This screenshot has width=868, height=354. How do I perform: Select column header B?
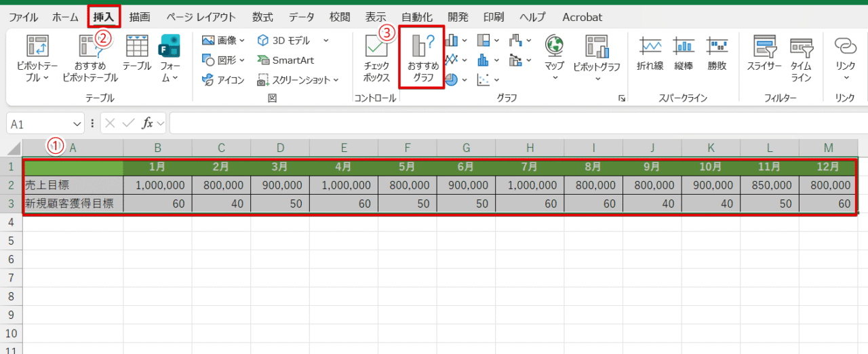pos(157,148)
